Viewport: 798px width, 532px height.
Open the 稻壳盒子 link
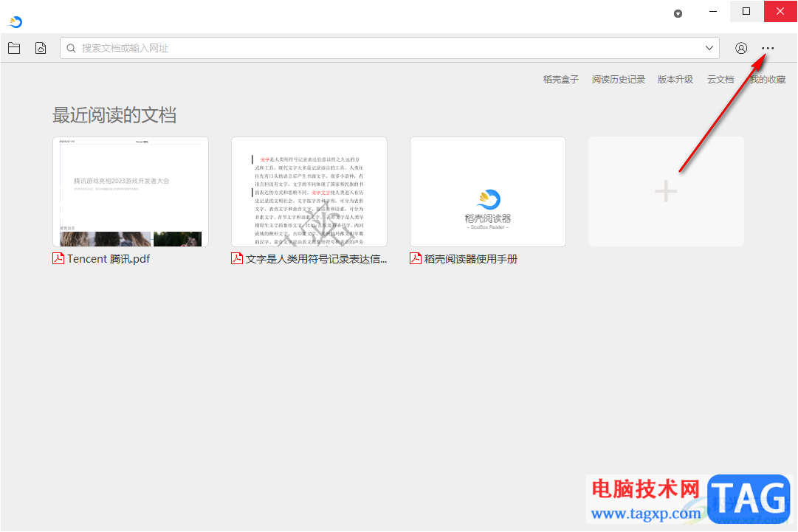click(x=560, y=80)
